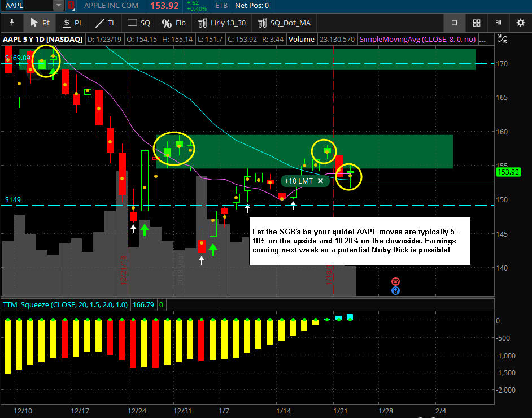Click the red phone conference call marker
This screenshot has height=418, width=532.
click(395, 281)
